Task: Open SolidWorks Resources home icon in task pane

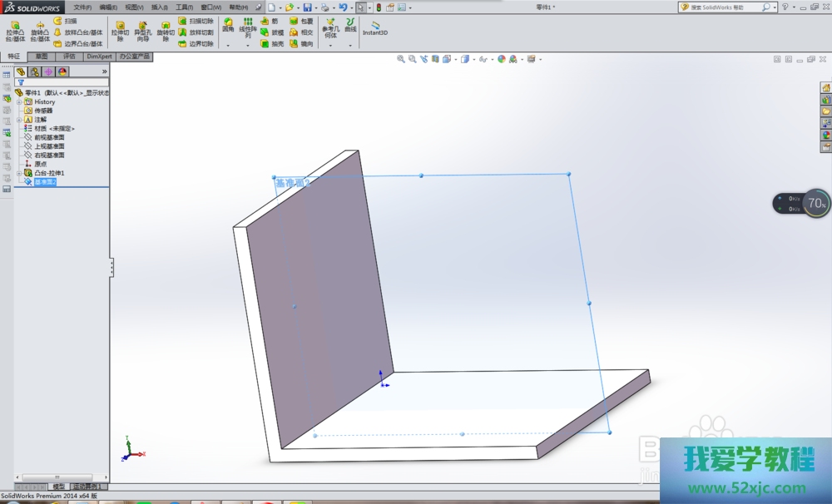Action: [x=825, y=87]
